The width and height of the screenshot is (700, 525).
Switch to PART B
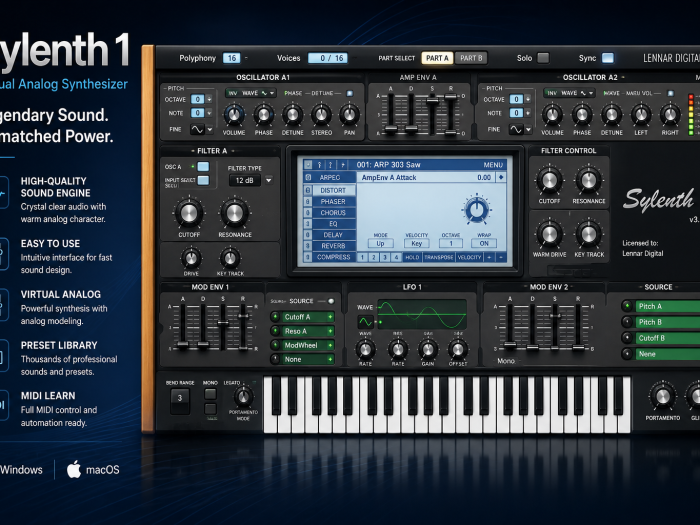point(471,58)
